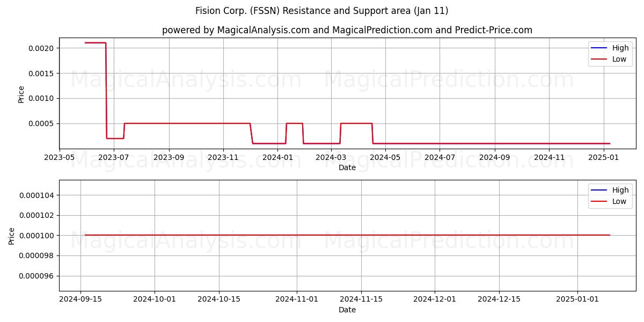
Task: Click the 0.0021 plateau at the top chart start
Action: point(96,43)
